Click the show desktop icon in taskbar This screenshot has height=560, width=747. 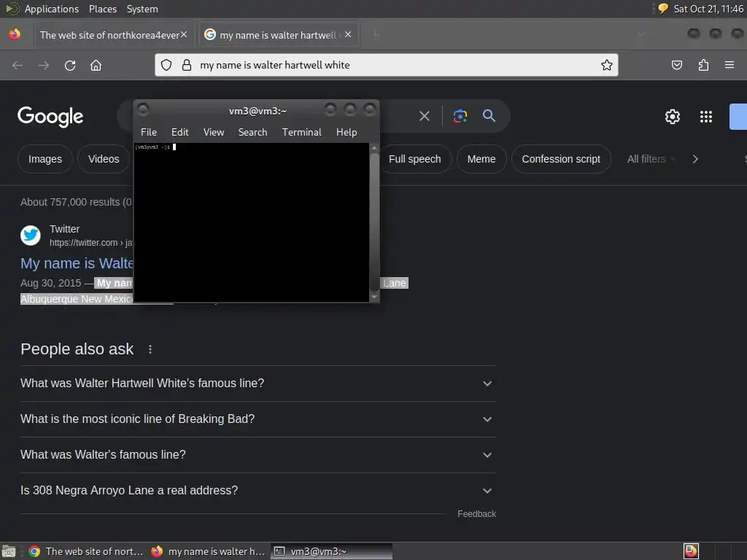(9, 551)
